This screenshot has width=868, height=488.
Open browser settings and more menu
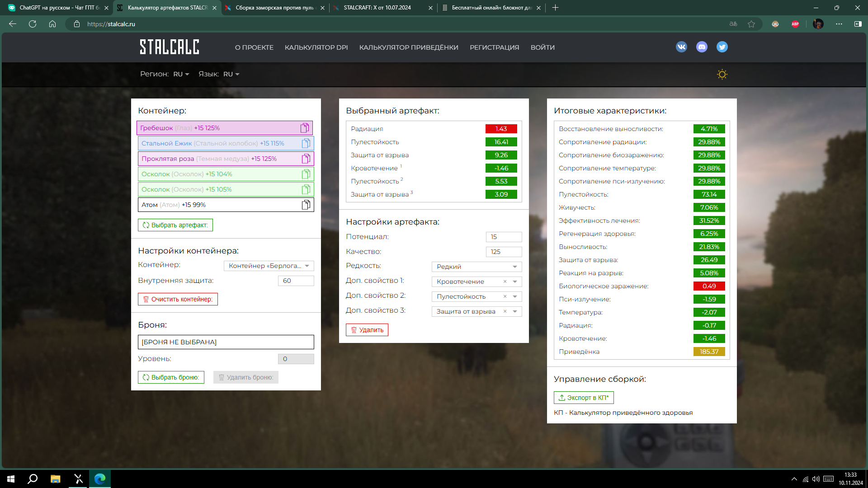[839, 24]
